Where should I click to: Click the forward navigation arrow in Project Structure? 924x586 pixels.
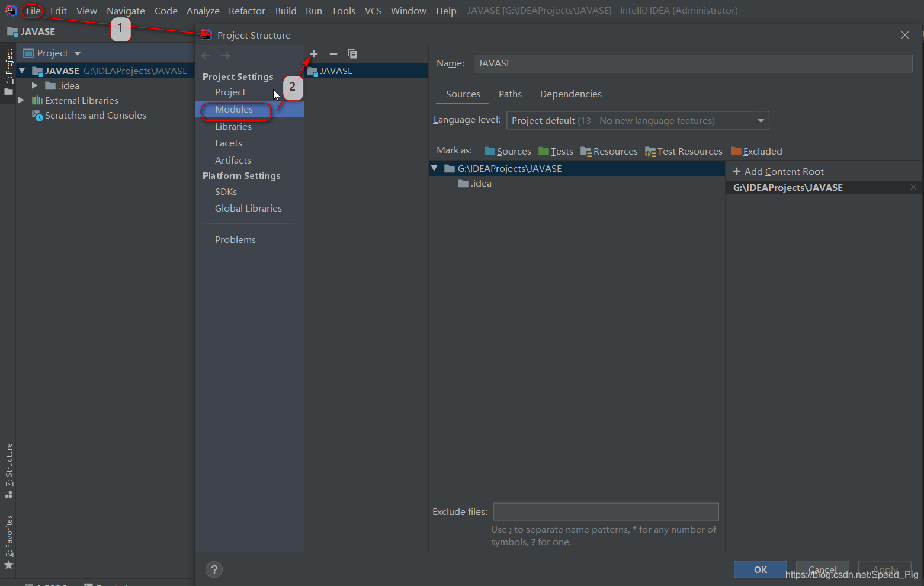coord(225,56)
